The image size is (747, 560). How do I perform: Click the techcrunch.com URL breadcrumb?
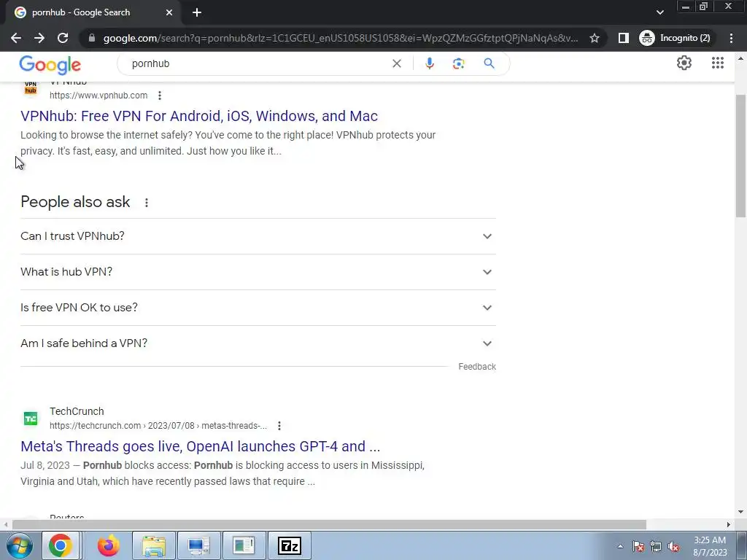coord(158,426)
